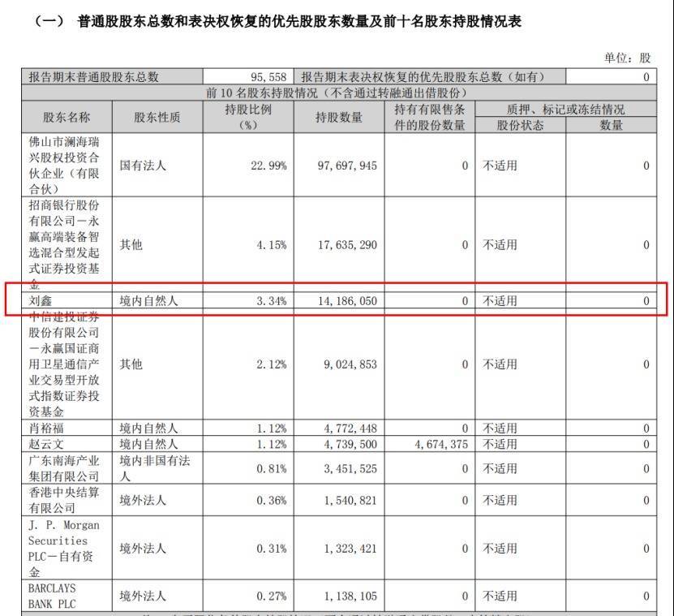Click the 股东性质 column header

[157, 117]
